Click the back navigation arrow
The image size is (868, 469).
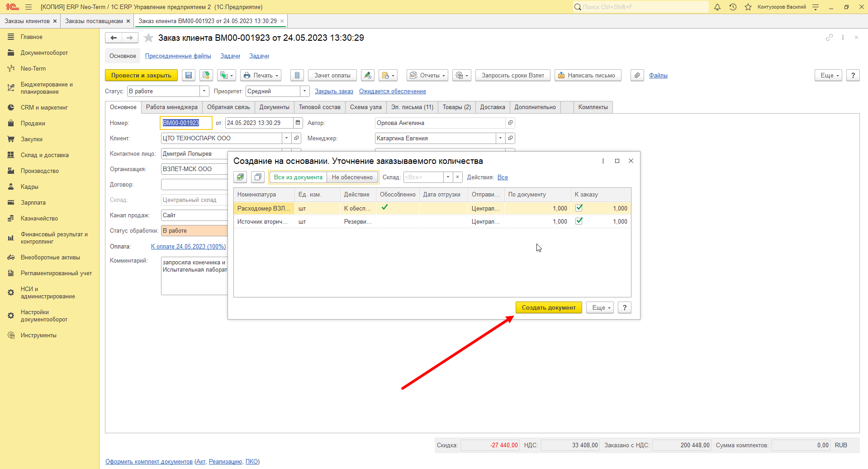[x=114, y=38]
